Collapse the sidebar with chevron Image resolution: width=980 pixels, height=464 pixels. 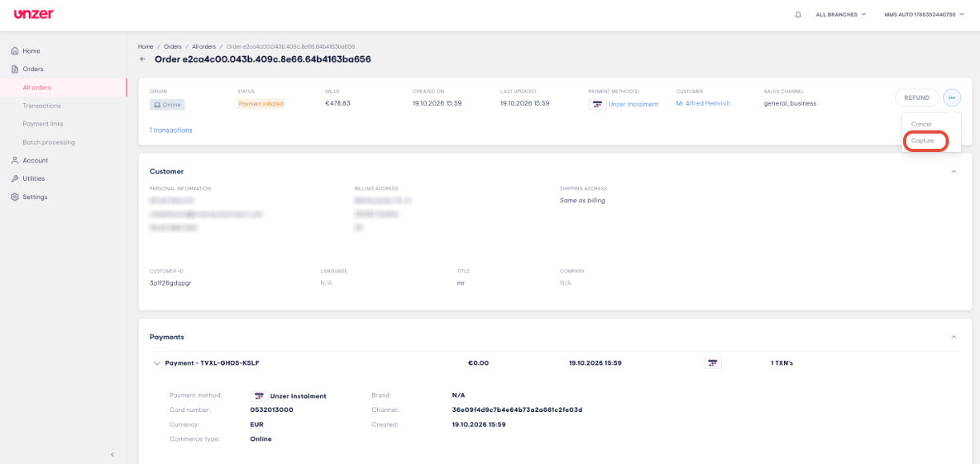coord(112,454)
